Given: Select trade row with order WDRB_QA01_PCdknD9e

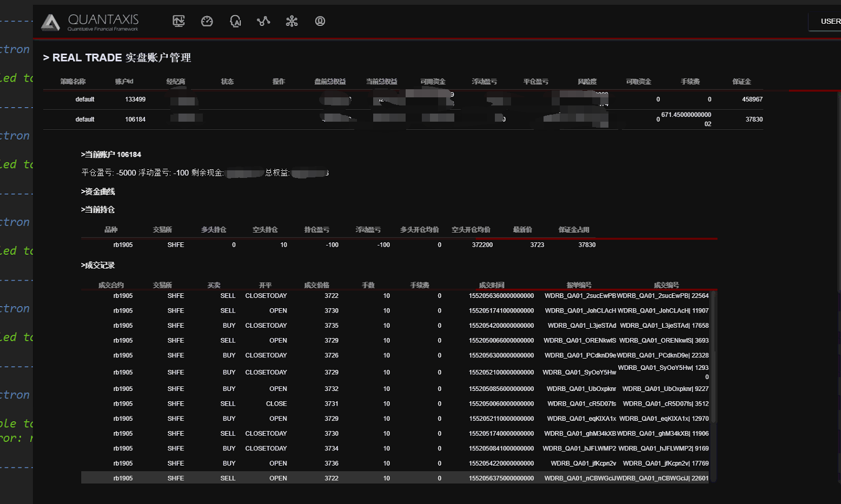Looking at the screenshot, I should 395,355.
